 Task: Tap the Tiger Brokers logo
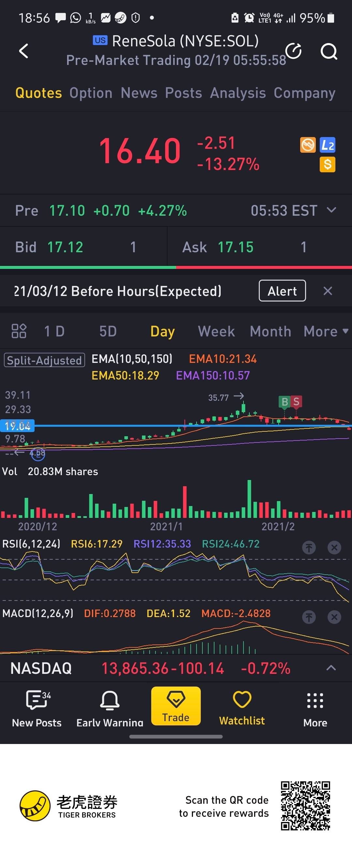click(x=68, y=806)
